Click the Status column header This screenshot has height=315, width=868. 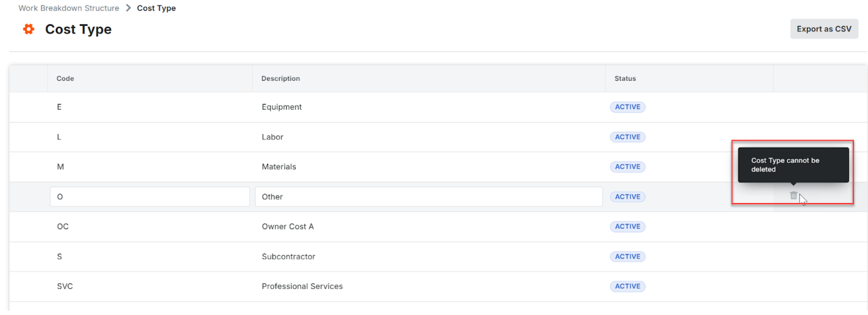click(x=625, y=78)
